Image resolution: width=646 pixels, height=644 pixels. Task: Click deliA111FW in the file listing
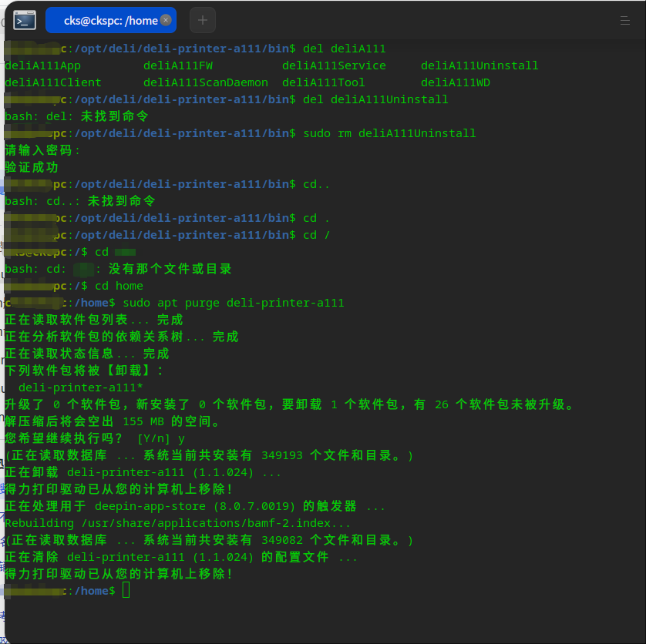coord(178,65)
